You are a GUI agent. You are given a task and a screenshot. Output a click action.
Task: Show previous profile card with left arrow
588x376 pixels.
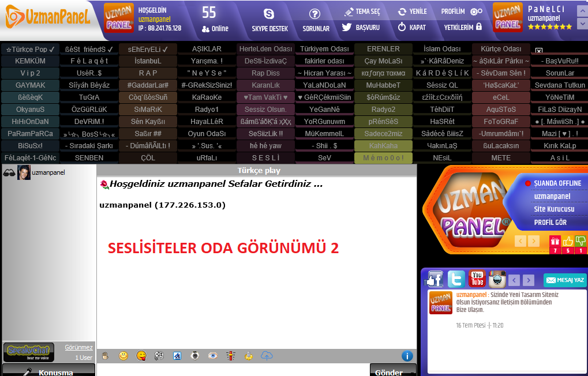click(x=520, y=240)
